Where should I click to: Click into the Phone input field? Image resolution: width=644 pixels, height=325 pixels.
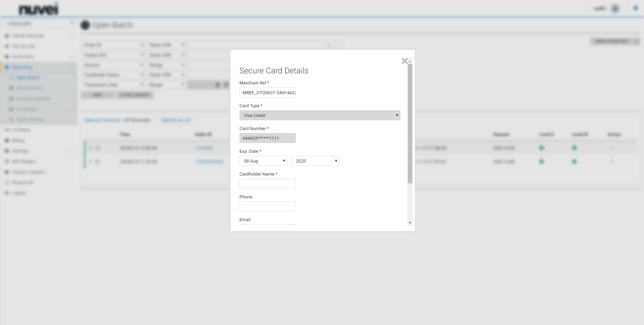click(x=267, y=206)
